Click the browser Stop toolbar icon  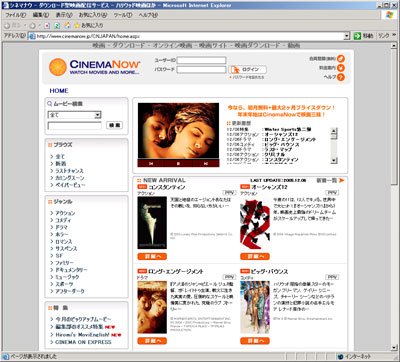point(47,25)
